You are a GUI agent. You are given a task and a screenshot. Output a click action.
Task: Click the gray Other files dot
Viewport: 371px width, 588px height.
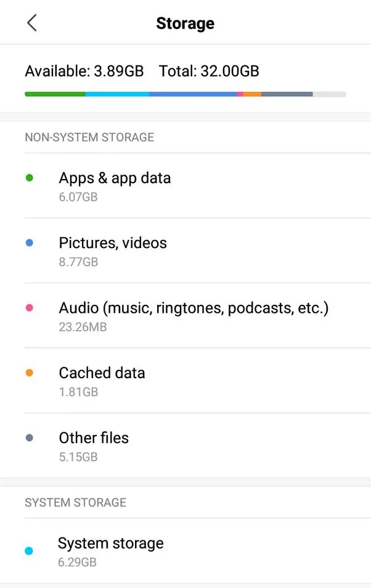(x=29, y=438)
